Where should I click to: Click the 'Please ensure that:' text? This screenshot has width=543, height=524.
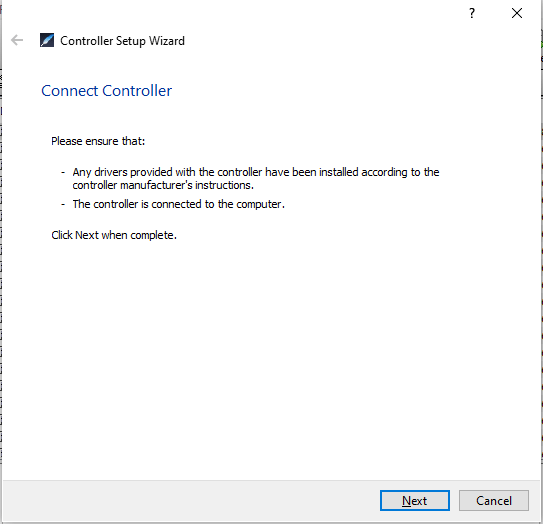98,141
